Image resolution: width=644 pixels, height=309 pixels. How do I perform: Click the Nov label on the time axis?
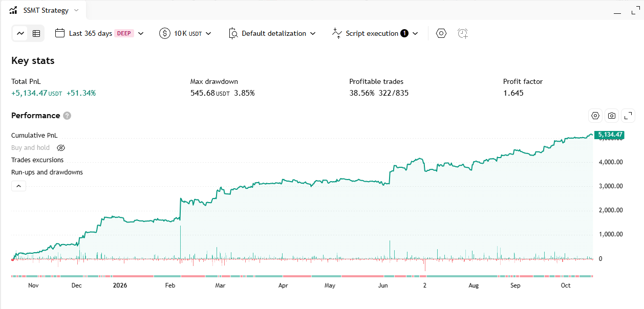33,285
